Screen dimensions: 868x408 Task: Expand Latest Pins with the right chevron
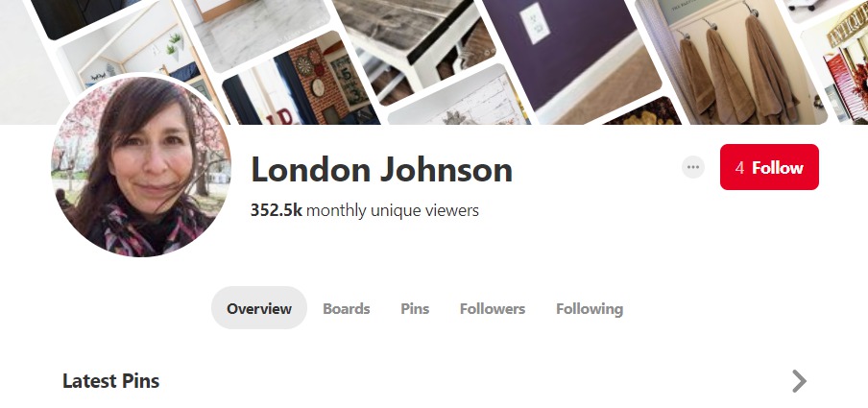pyautogui.click(x=799, y=381)
